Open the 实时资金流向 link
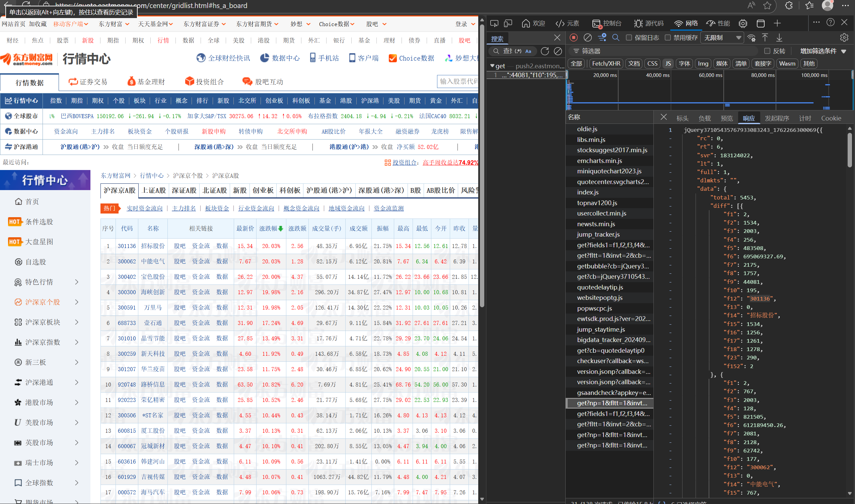 (x=144, y=208)
